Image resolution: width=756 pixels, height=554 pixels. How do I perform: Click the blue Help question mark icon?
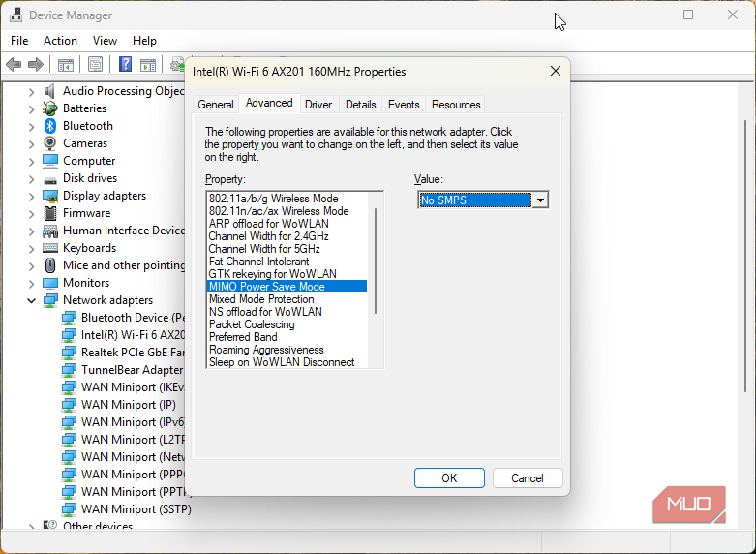(126, 64)
